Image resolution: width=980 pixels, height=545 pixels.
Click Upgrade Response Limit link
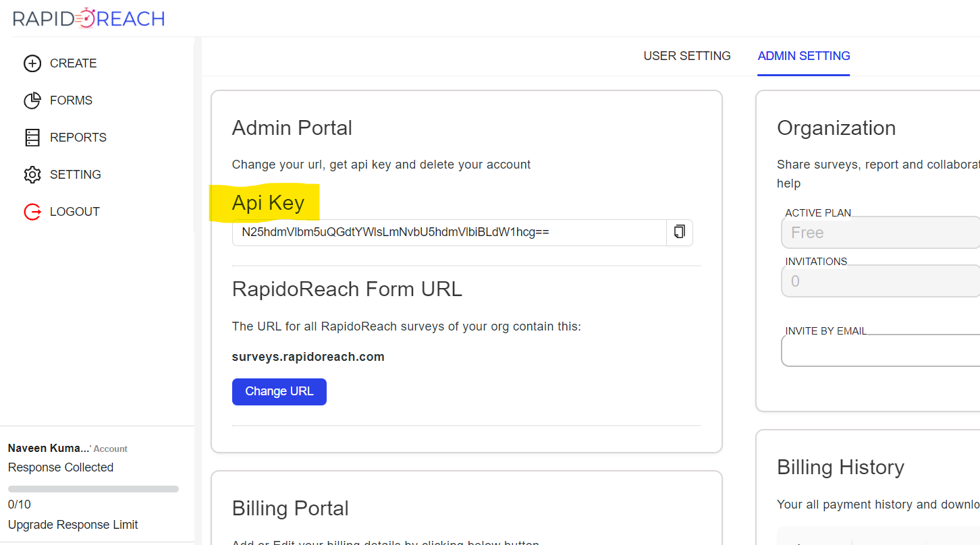pos(73,525)
